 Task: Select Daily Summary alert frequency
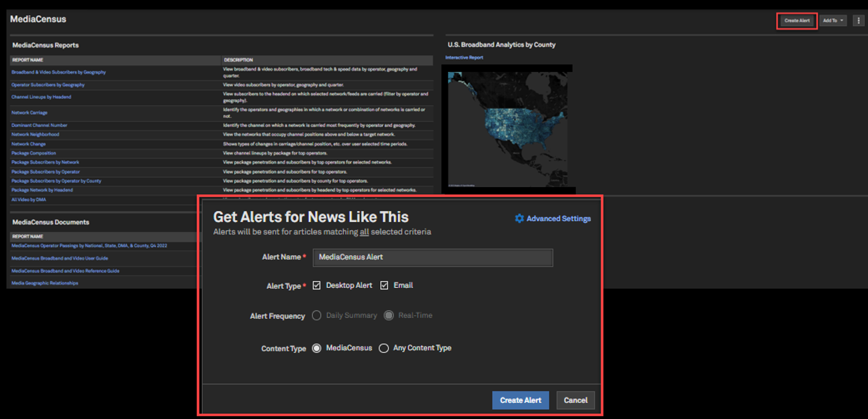click(317, 315)
